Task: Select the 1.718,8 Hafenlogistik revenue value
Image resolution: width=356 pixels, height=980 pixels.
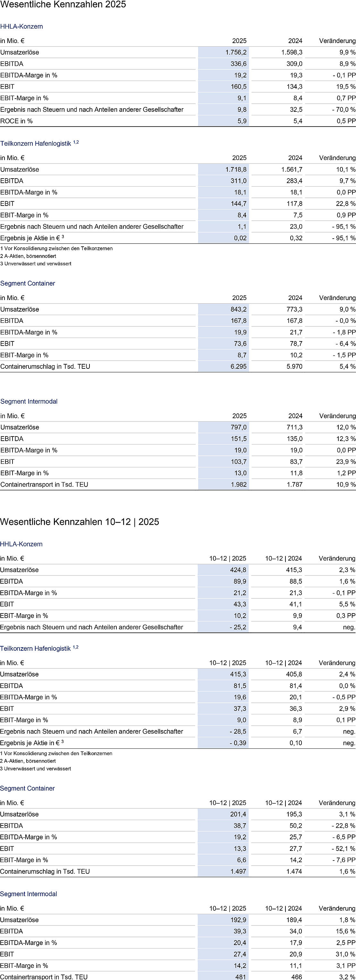Action: pos(235,170)
